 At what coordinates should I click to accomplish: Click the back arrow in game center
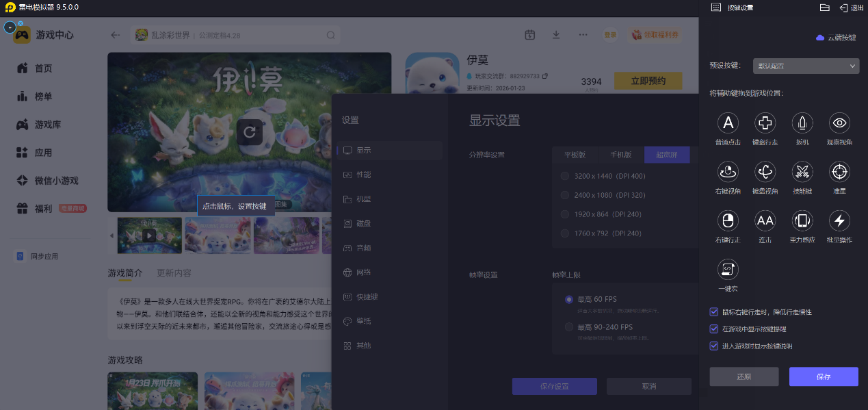(116, 36)
